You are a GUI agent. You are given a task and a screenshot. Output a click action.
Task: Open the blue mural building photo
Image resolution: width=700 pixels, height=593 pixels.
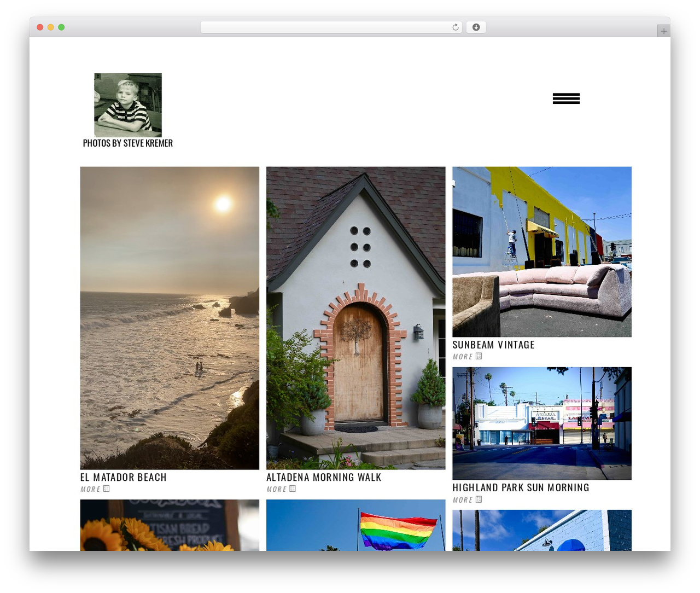pos(542,530)
